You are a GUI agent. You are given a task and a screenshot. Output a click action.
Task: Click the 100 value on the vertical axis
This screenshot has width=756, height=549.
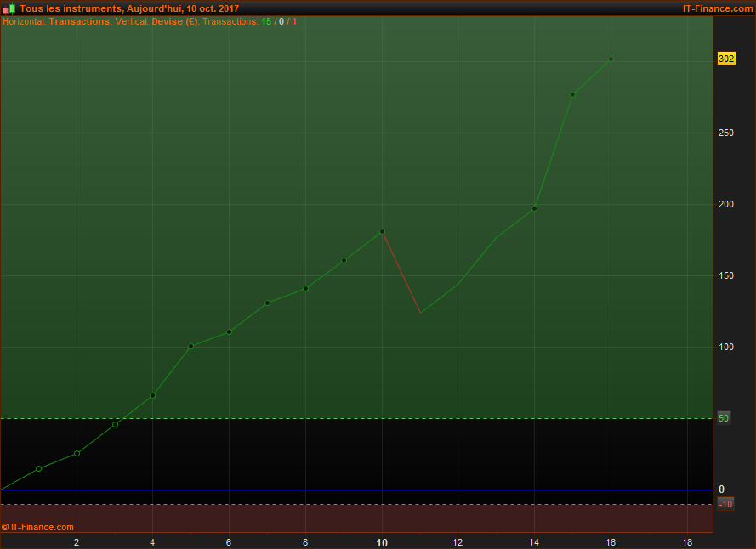coord(725,347)
